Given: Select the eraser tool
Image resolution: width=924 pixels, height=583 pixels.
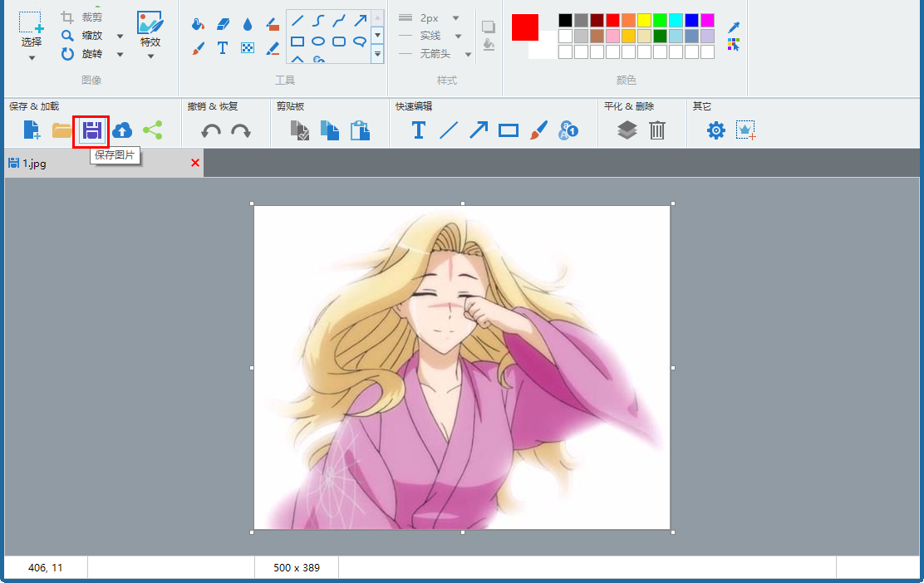Looking at the screenshot, I should (223, 24).
